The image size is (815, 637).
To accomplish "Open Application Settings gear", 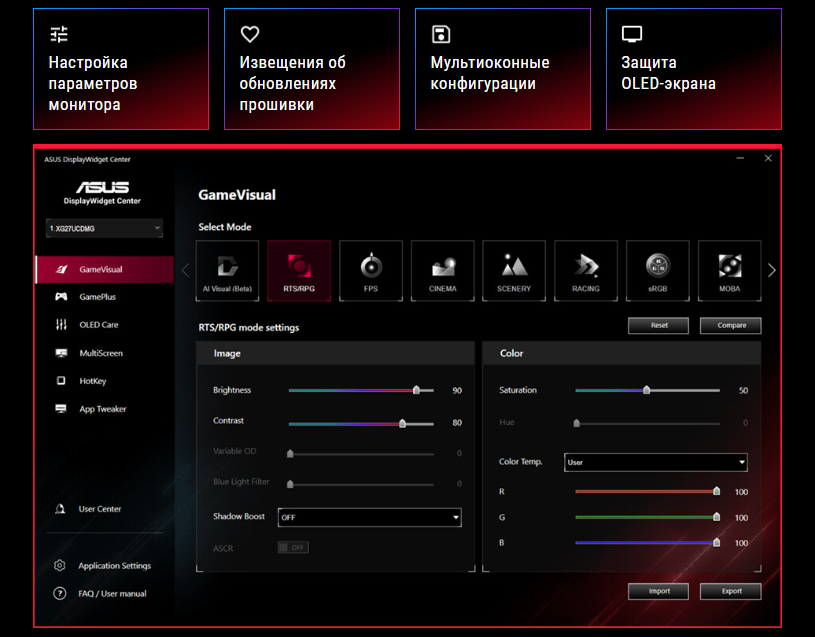I will click(x=60, y=566).
